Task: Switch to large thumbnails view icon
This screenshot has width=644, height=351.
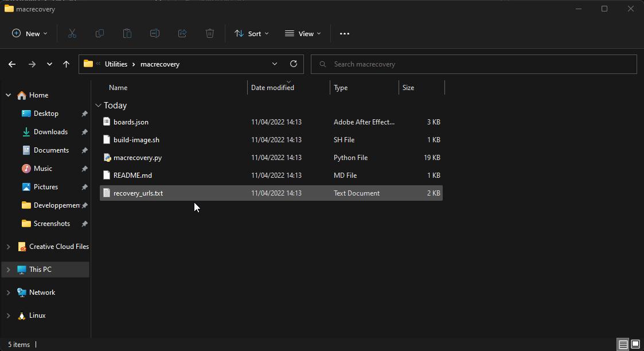Action: pos(635,345)
